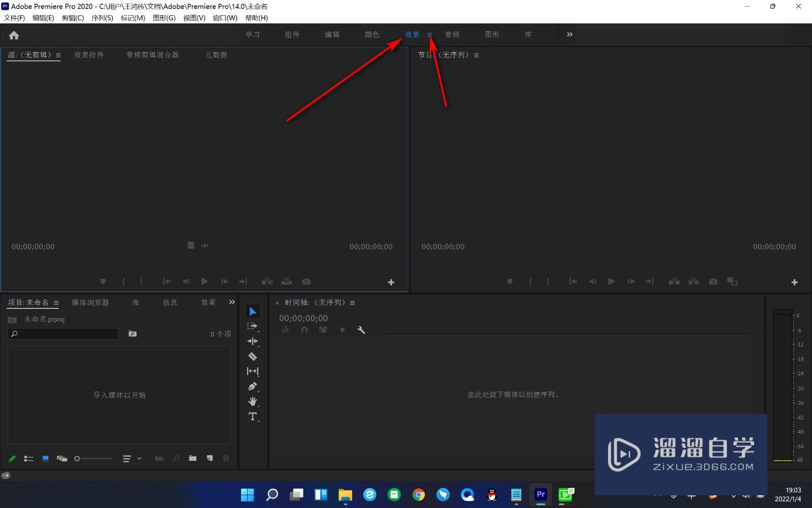This screenshot has width=812, height=508.
Task: Switch to 颜色 workspace tab
Action: [372, 35]
